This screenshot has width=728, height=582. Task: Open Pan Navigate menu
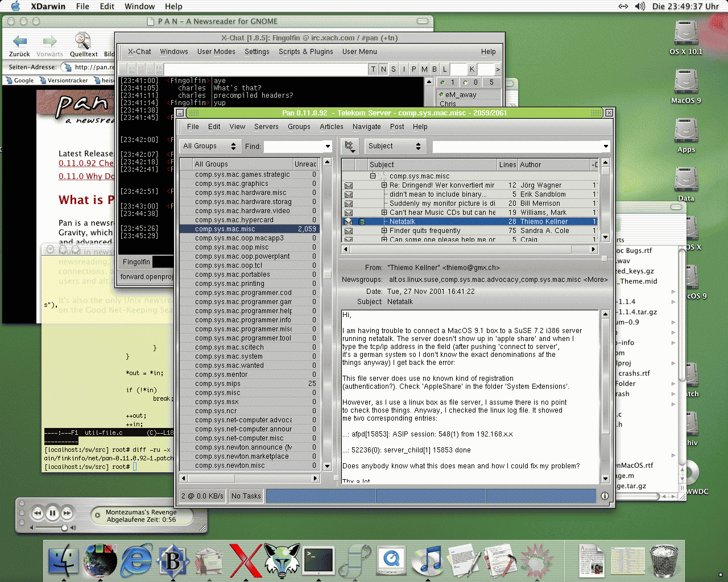point(367,127)
